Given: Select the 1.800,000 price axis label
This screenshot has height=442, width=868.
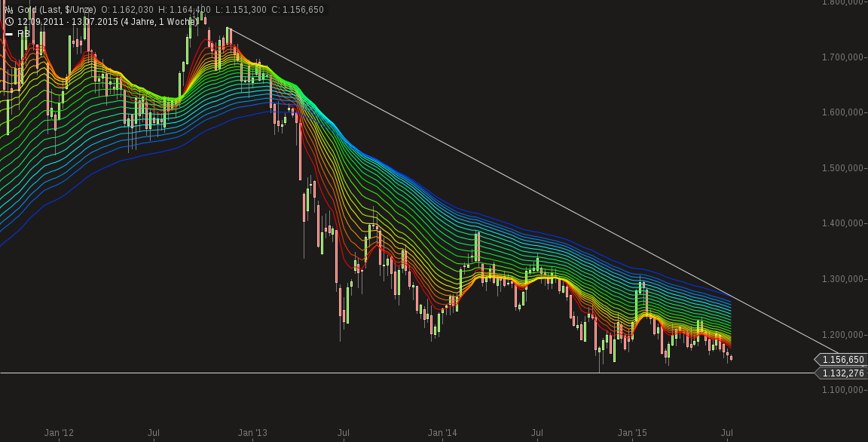Looking at the screenshot, I should tap(842, 5).
